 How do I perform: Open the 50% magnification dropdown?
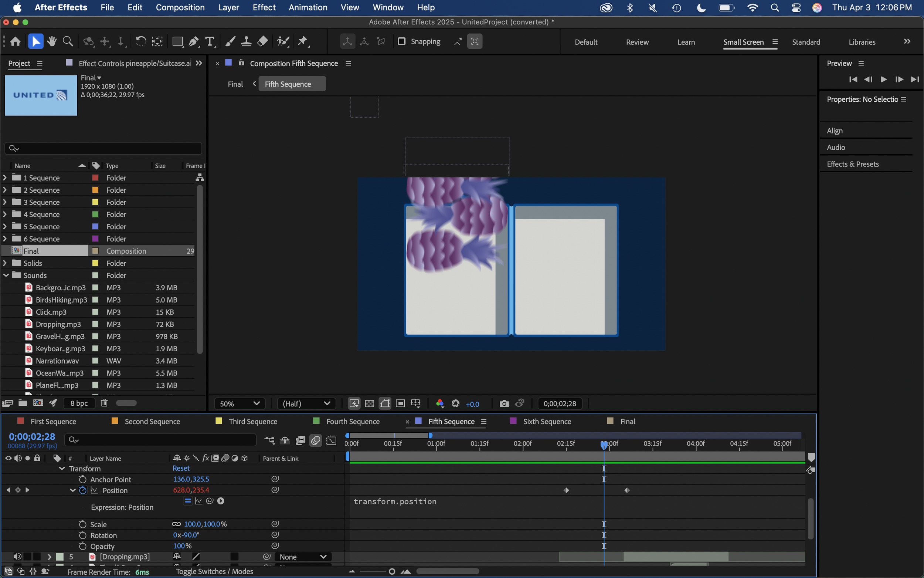coord(240,404)
